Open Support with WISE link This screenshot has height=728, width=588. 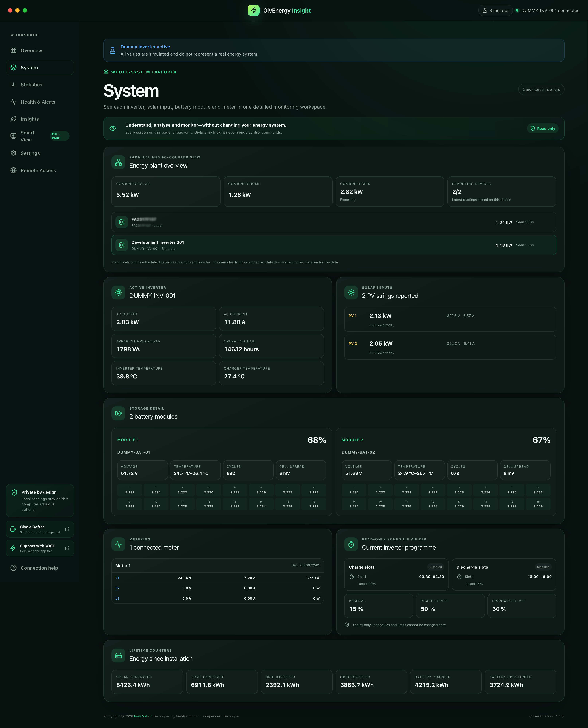pos(40,548)
